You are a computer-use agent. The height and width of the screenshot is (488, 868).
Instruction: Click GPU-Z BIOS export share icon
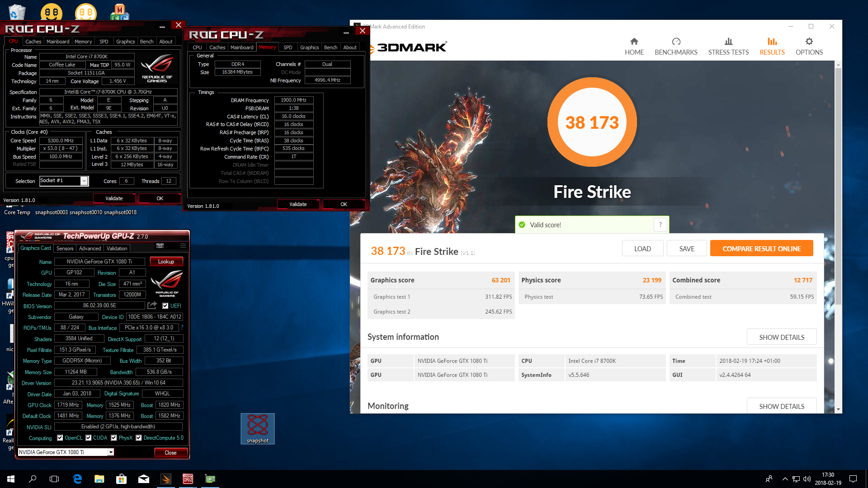152,305
